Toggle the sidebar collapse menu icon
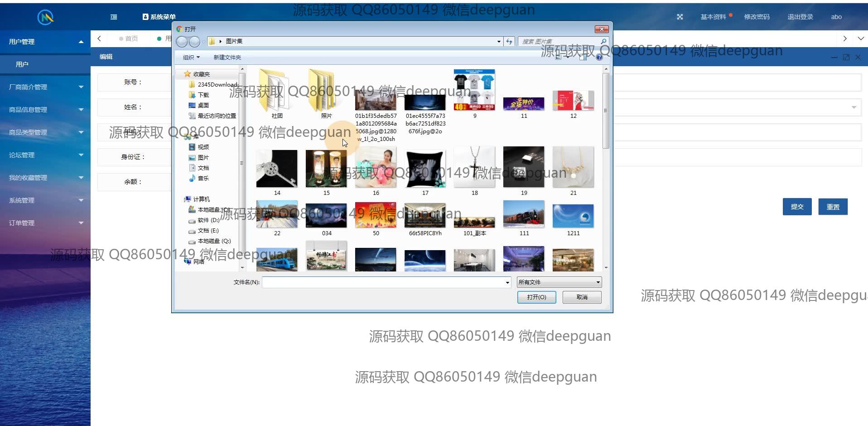The image size is (868, 426). point(114,17)
